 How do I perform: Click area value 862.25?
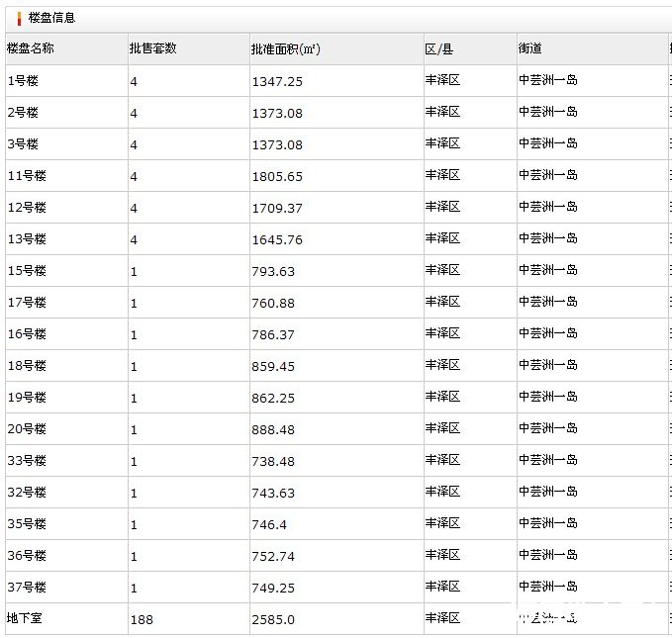(273, 398)
